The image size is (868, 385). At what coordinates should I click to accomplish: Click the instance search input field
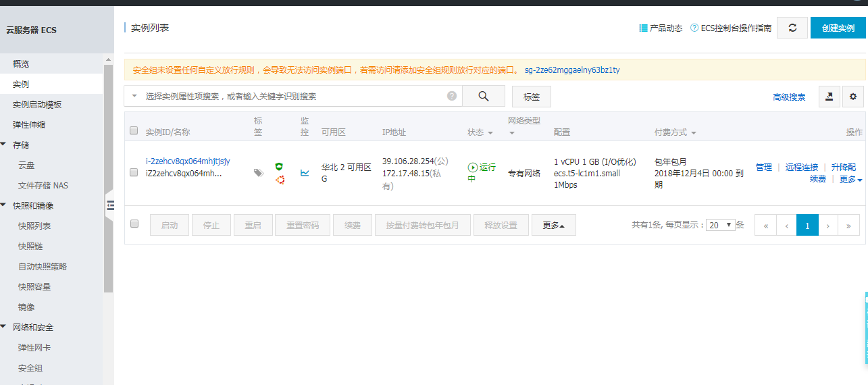click(x=294, y=96)
